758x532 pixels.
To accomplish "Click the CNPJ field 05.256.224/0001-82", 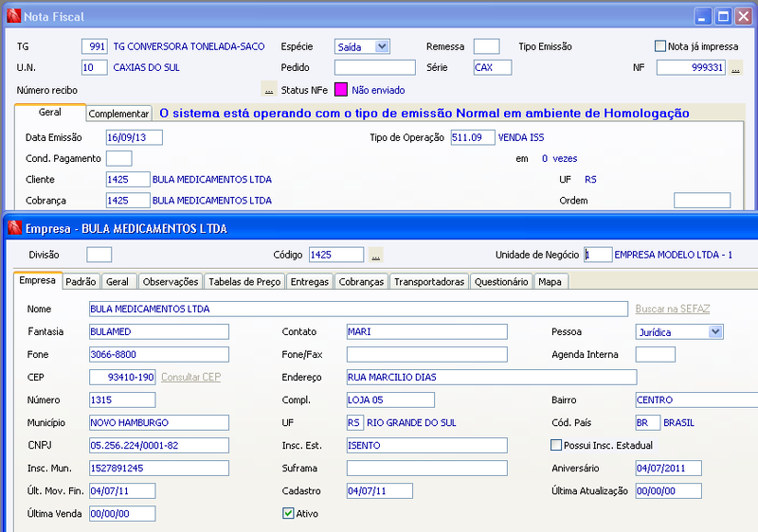I will 159,445.
